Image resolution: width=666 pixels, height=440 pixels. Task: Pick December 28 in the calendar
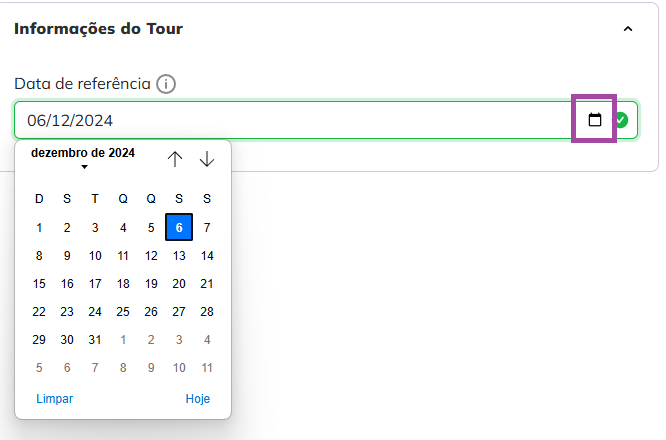[207, 311]
